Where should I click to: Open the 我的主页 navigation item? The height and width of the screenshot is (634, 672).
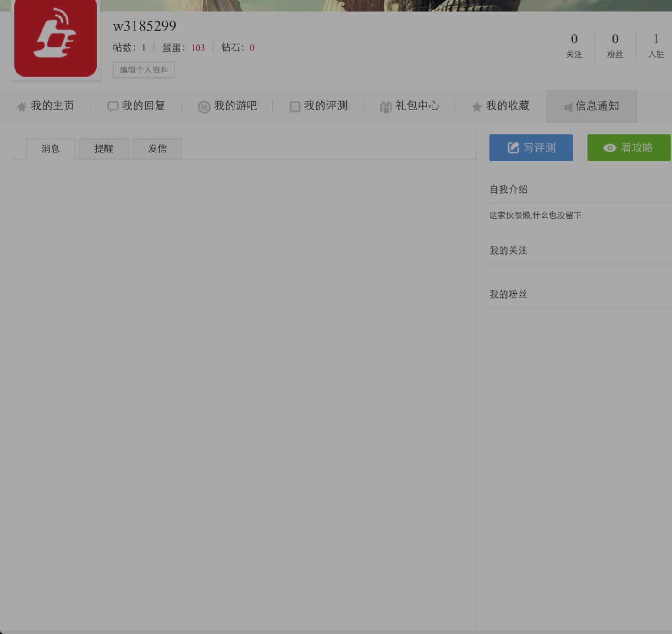pyautogui.click(x=45, y=106)
